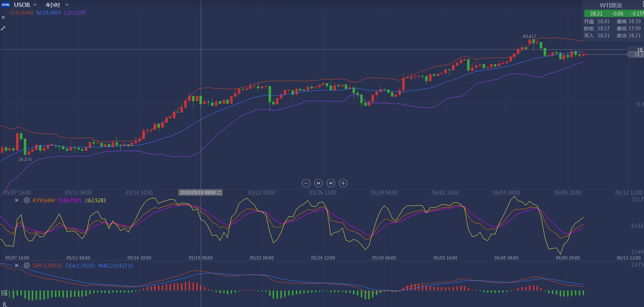Viewport: 644px width, 307px height.
Task: Jump to earliest data with skip-back button
Action: pos(318,183)
